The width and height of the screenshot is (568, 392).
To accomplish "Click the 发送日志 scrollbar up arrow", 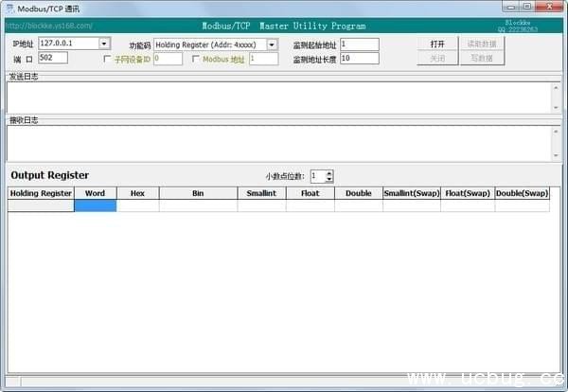I will pos(556,88).
